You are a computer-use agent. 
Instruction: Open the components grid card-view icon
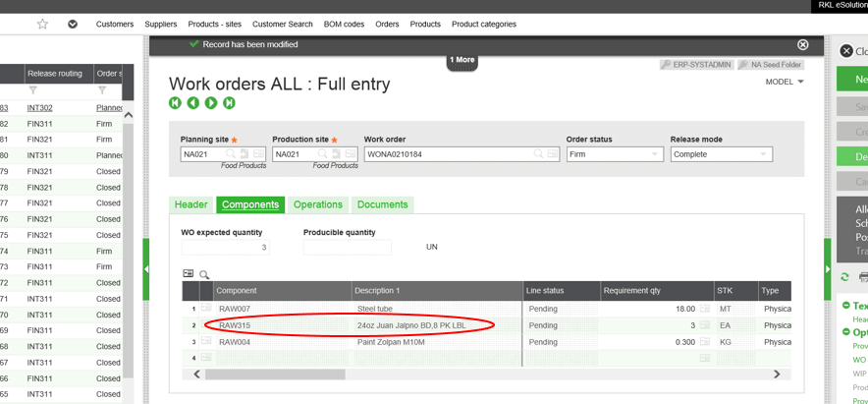pos(189,273)
